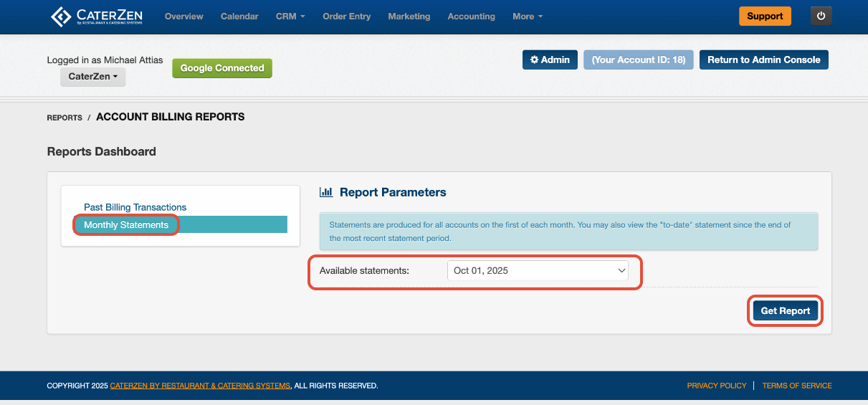The width and height of the screenshot is (868, 405).
Task: Click the orange Support button
Action: 765,16
